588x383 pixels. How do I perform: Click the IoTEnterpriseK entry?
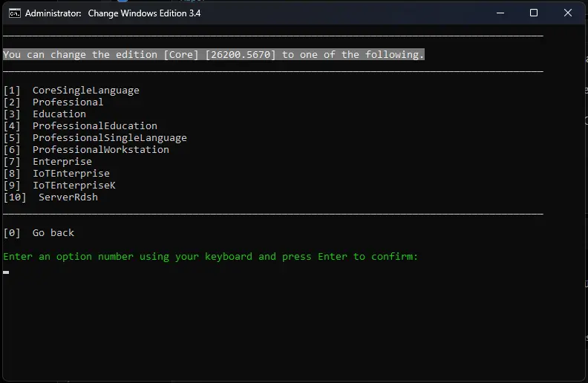(x=59, y=185)
